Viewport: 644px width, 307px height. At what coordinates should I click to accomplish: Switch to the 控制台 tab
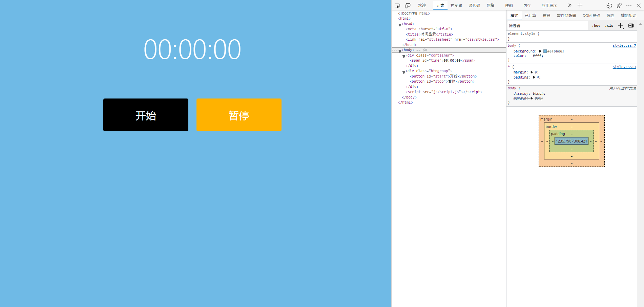pos(456,5)
